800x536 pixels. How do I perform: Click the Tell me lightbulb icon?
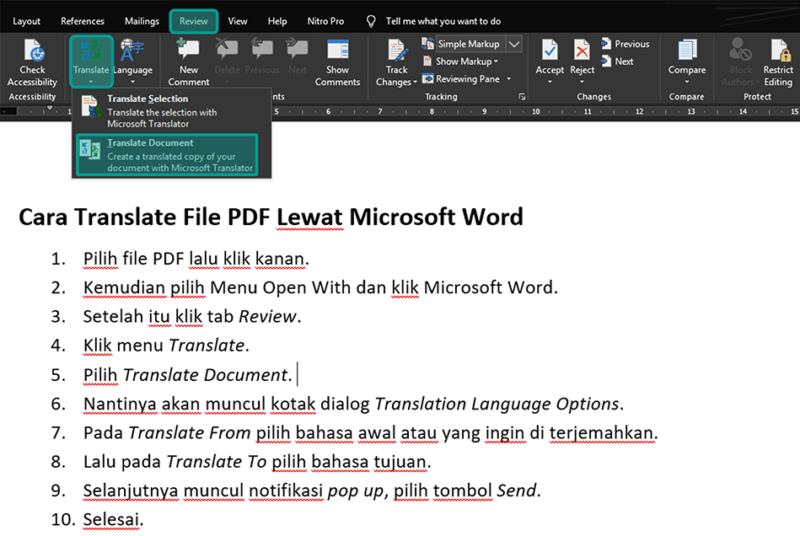pyautogui.click(x=371, y=21)
